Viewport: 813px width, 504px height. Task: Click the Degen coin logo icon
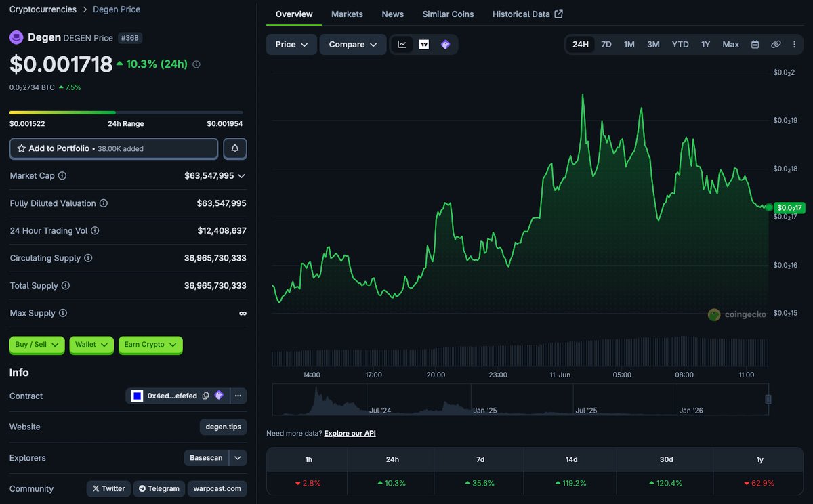point(16,37)
